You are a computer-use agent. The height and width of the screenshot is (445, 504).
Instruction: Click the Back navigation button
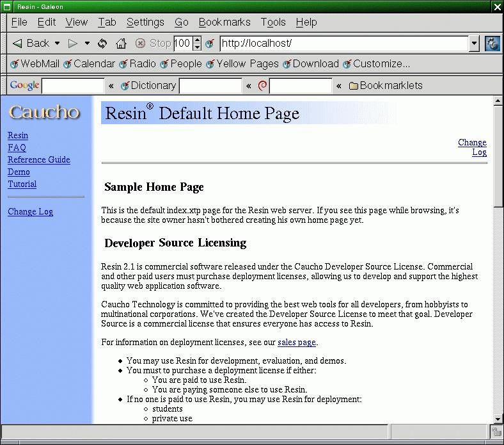click(x=31, y=44)
